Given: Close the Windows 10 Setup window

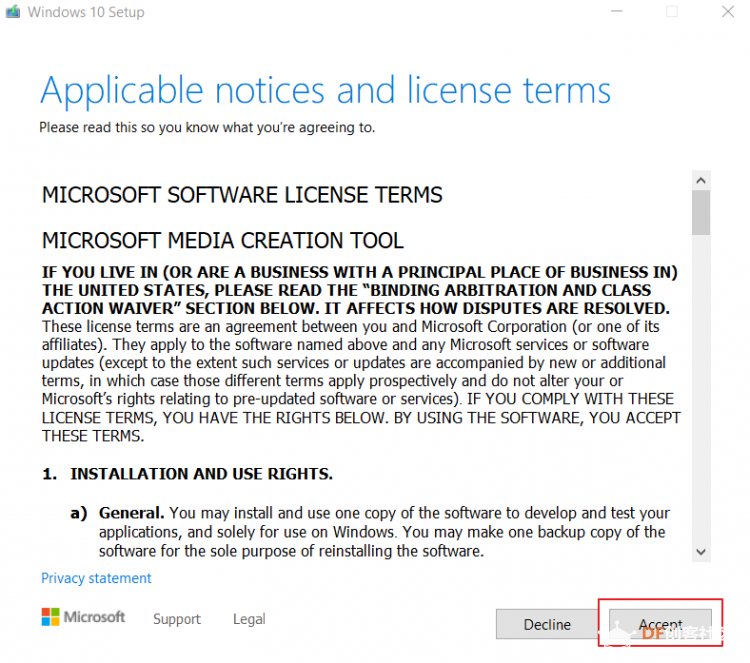Looking at the screenshot, I should [728, 11].
